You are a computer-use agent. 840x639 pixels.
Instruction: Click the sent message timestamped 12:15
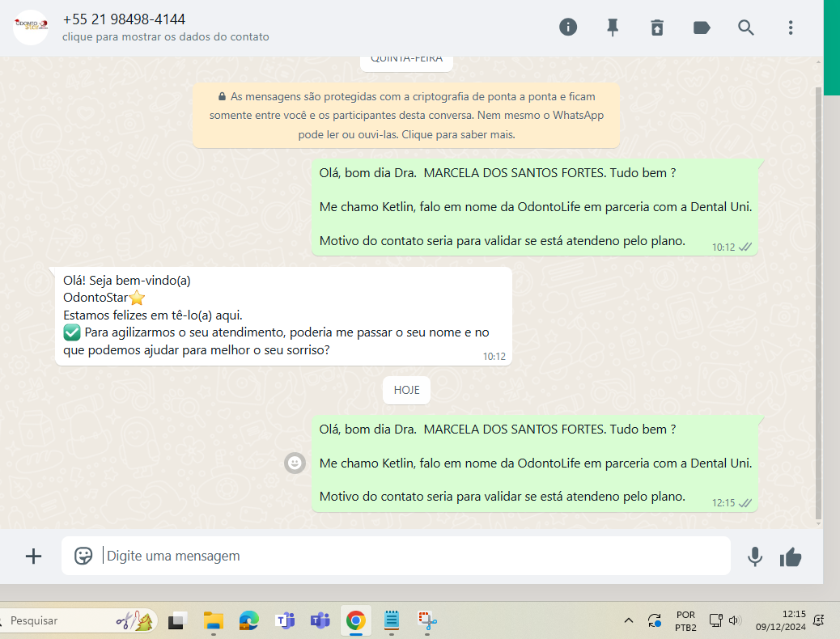coord(534,463)
